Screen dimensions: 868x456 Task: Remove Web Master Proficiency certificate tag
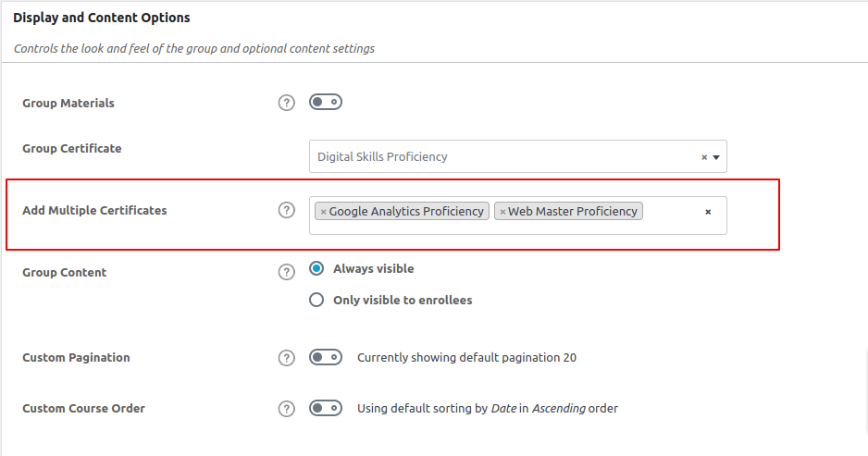coord(502,212)
